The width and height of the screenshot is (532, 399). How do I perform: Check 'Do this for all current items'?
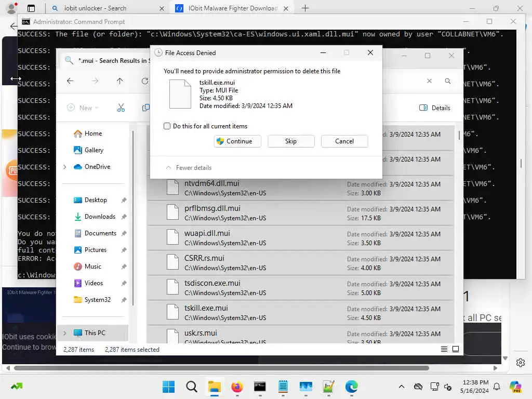pos(167,126)
